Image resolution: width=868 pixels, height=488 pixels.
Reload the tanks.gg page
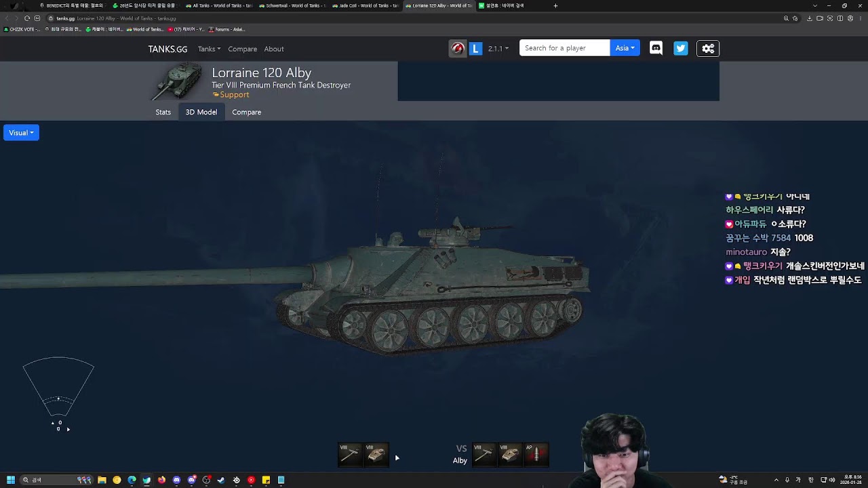point(27,18)
